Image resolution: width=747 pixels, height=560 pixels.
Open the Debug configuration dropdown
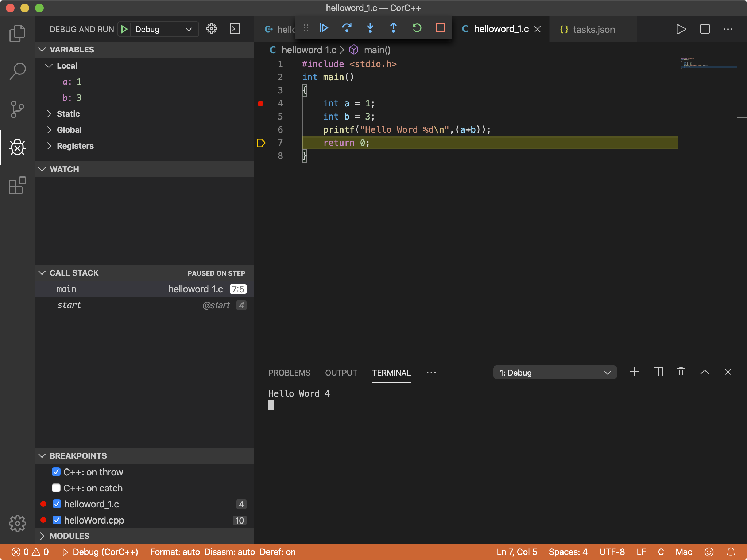pos(165,29)
